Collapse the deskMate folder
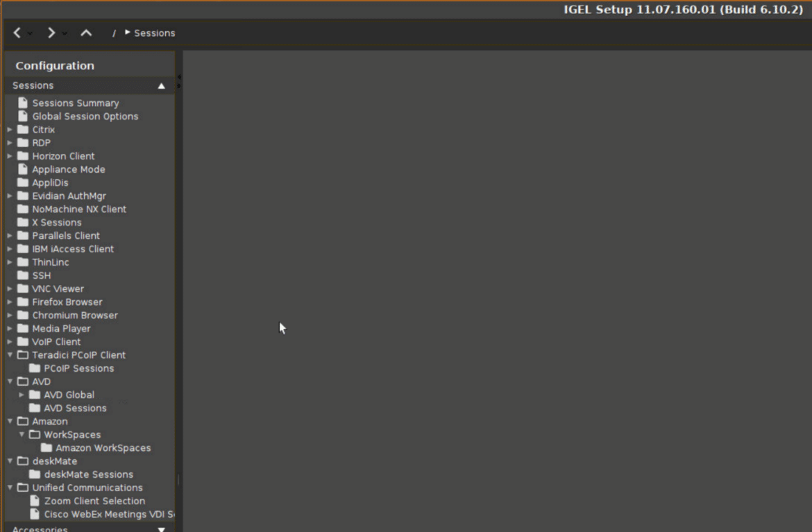Screen dimensions: 812x532 (x=10, y=461)
